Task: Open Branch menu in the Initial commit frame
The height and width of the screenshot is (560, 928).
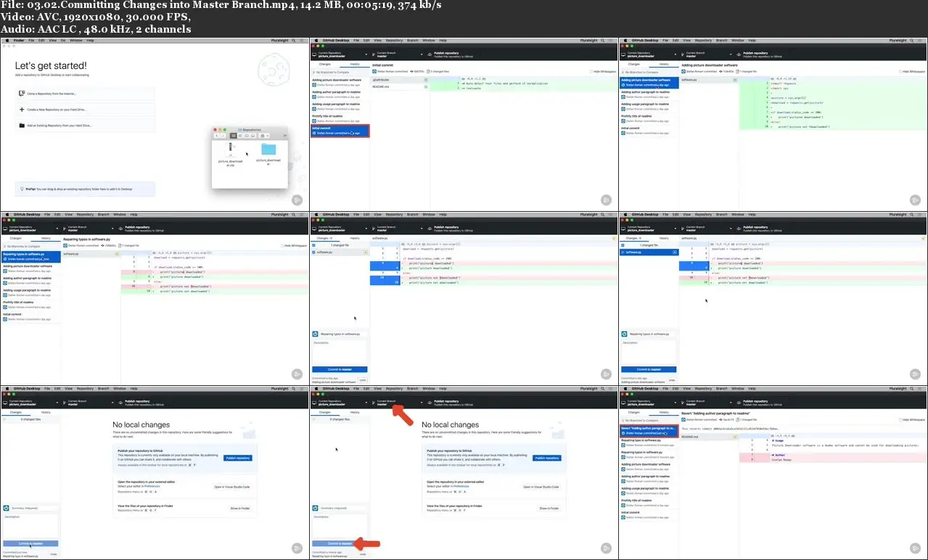Action: point(413,41)
